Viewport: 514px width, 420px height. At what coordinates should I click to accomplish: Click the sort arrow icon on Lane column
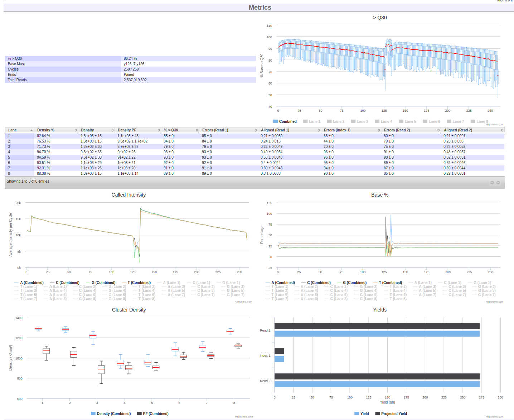(31, 130)
